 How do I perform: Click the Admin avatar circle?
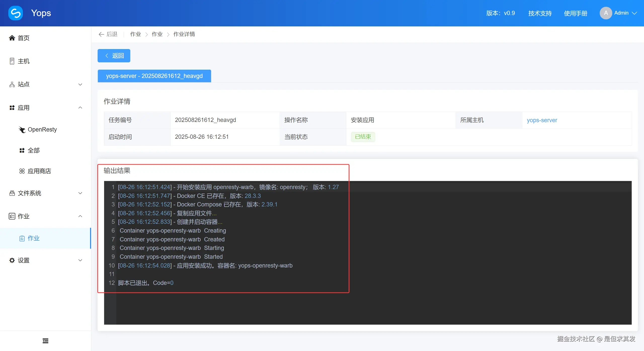tap(606, 13)
